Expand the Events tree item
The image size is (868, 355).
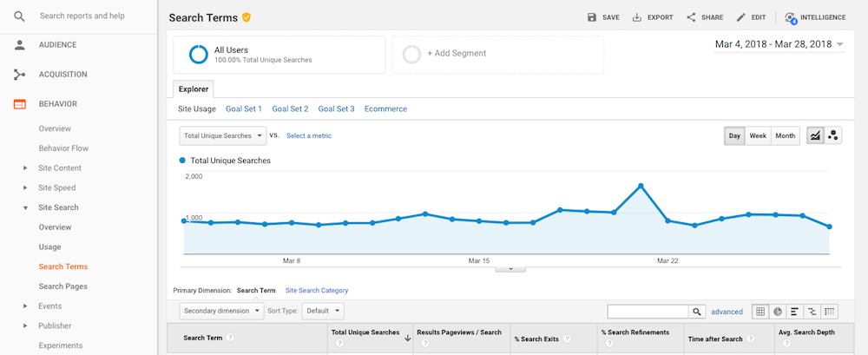(x=25, y=306)
